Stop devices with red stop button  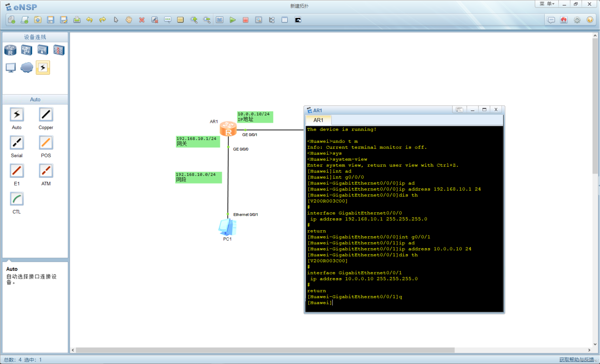click(245, 20)
